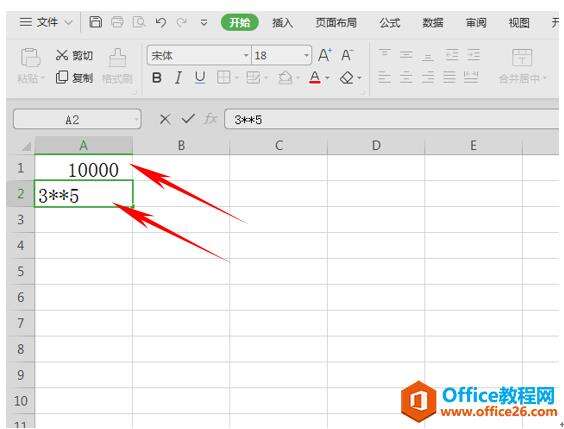Image resolution: width=564 pixels, height=429 pixels.
Task: Cancel entry with X icon
Action: 165,119
